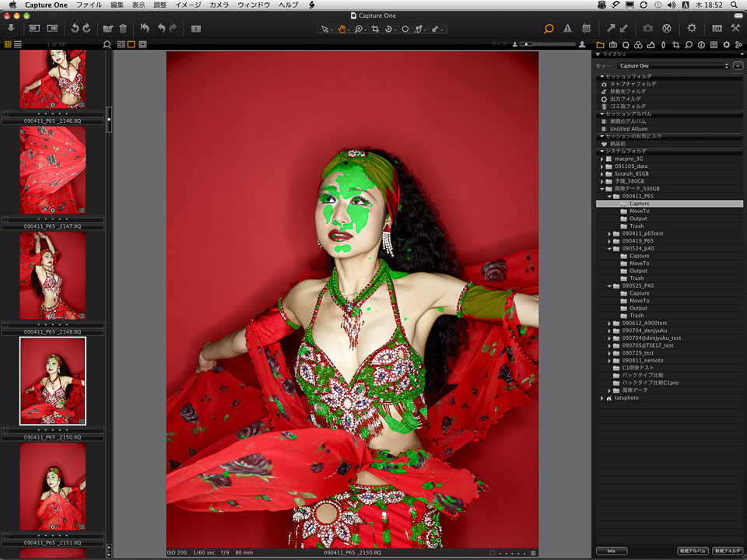Click the orange loupe magnifier icon
The width and height of the screenshot is (747, 560).
[549, 28]
